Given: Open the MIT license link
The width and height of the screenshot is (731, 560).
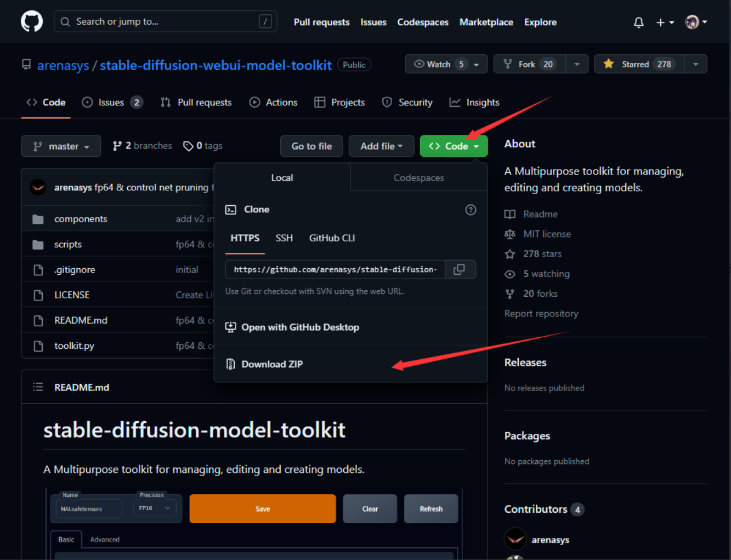Looking at the screenshot, I should pos(547,234).
